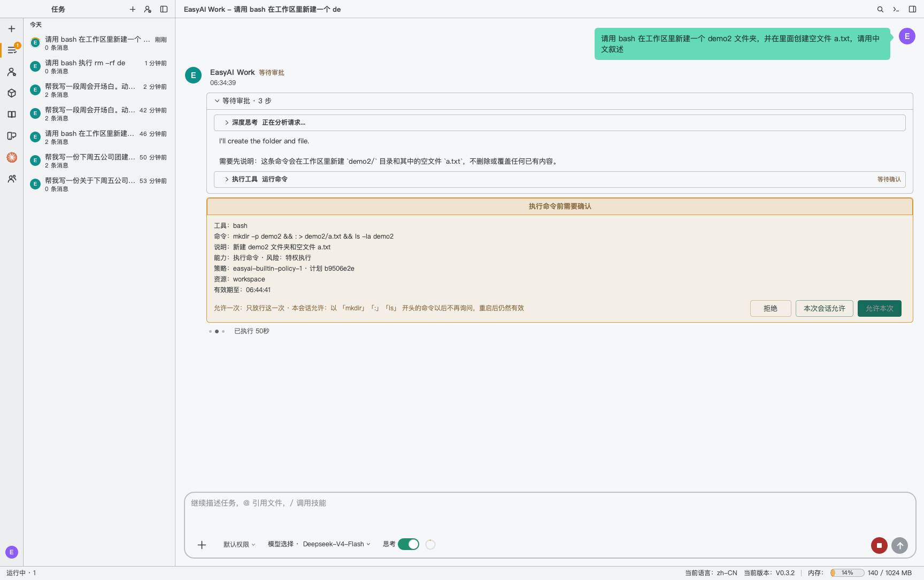Open the terminal icon at top right
Screen dimensions: 924x580
tap(896, 9)
